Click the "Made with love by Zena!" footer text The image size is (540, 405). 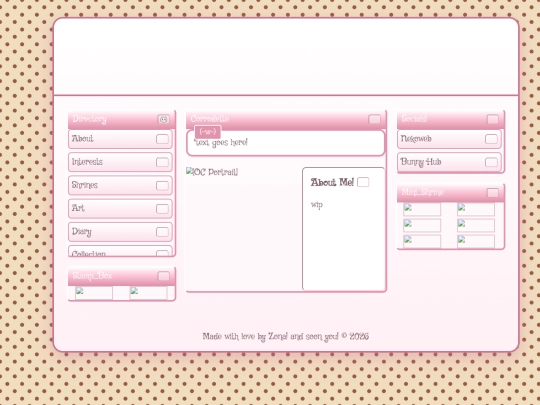[x=245, y=336]
